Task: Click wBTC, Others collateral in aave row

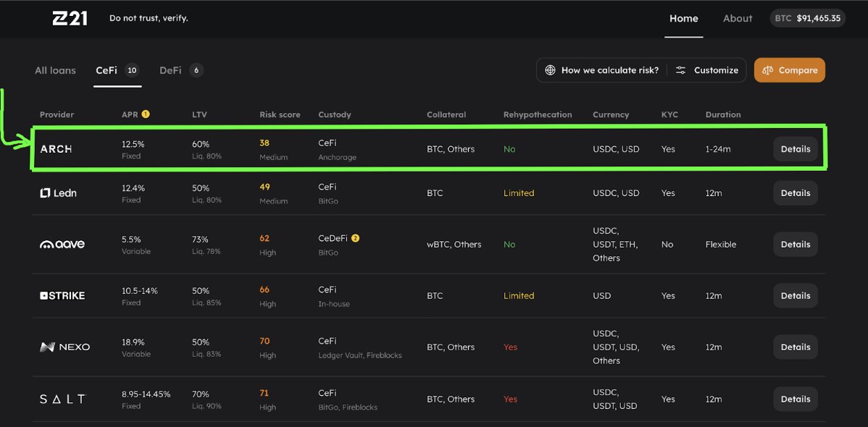Action: 454,245
